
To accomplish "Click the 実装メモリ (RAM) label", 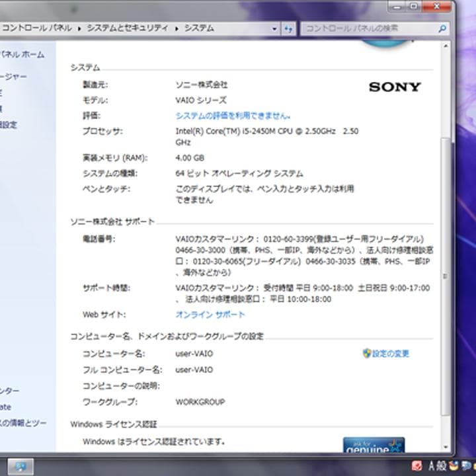I will coord(115,158).
